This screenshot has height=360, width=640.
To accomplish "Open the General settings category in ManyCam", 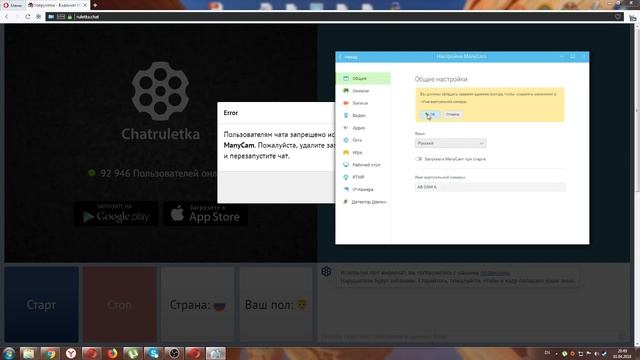I will (x=363, y=78).
